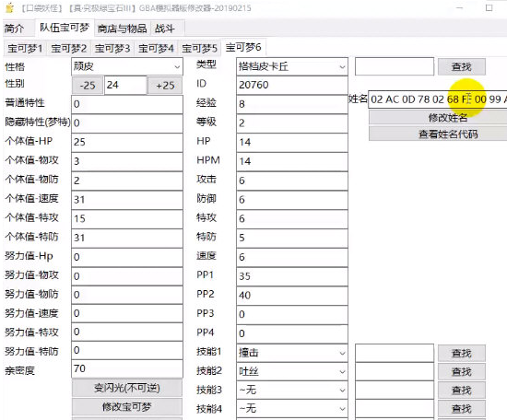
Task: Open the 技能3 dropdown
Action: click(292, 391)
